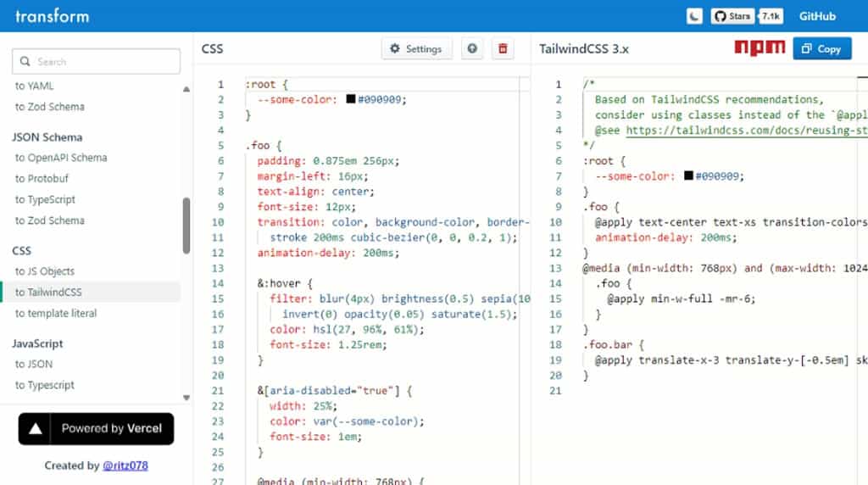The width and height of the screenshot is (868, 485).
Task: Select 'to Protobuf' converter
Action: [x=42, y=178]
